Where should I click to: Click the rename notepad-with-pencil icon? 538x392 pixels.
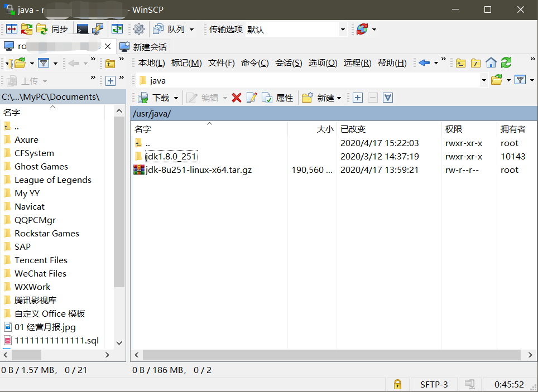tap(252, 98)
